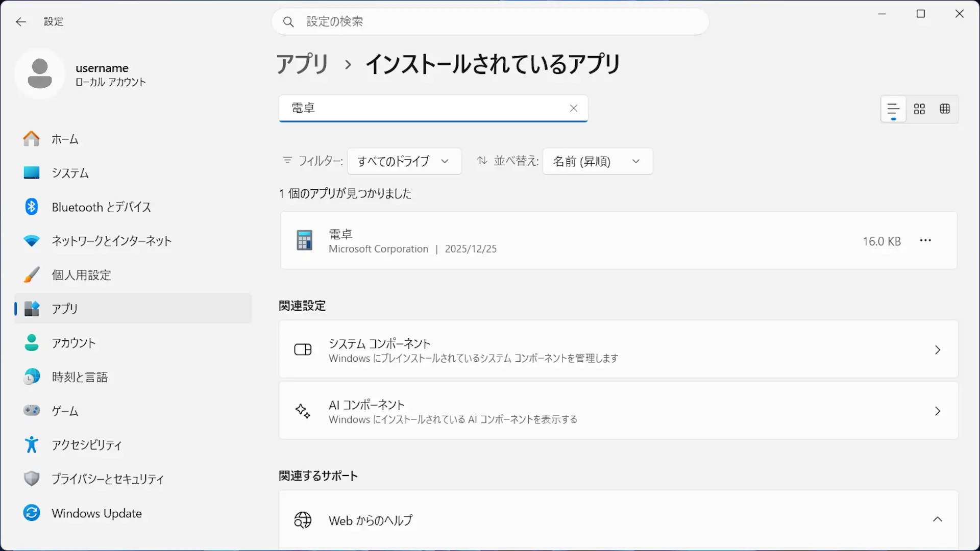Click the privacy shield icon
Screen dimensions: 980x551
[31, 479]
